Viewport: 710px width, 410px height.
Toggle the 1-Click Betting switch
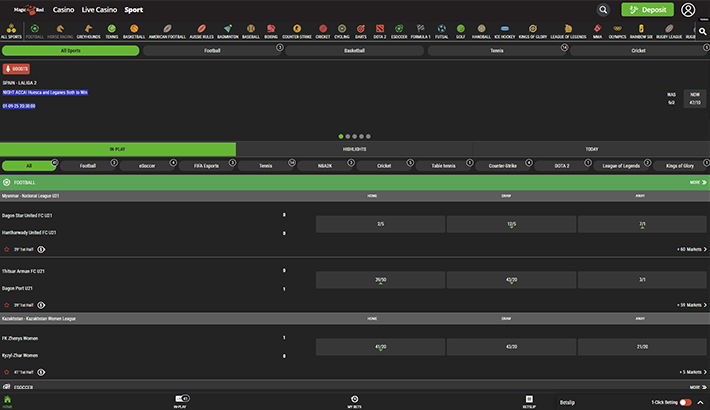coord(685,402)
